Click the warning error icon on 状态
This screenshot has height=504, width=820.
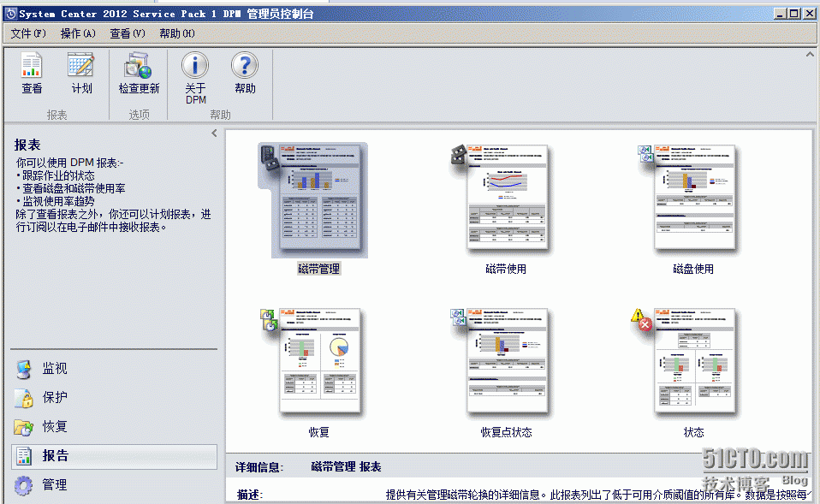point(641,320)
